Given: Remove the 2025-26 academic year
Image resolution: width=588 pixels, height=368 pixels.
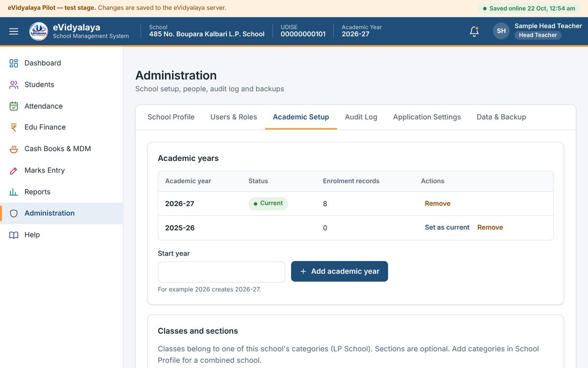Looking at the screenshot, I should click(x=490, y=228).
